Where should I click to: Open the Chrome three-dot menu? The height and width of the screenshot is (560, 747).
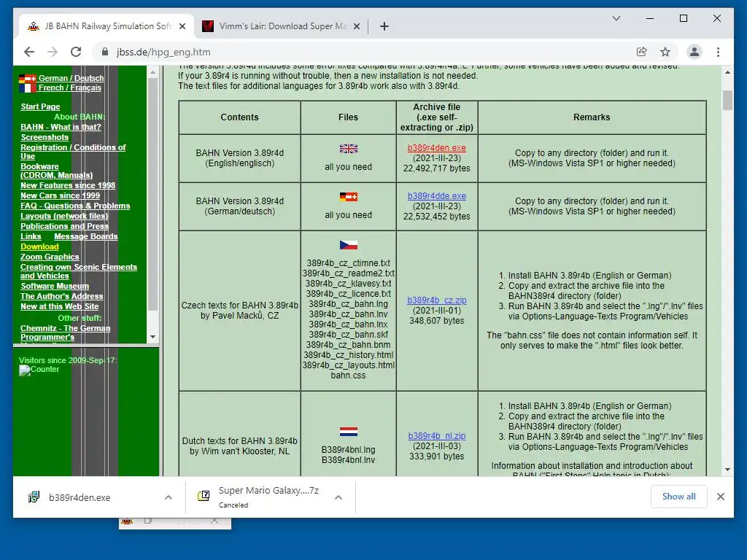pos(718,52)
